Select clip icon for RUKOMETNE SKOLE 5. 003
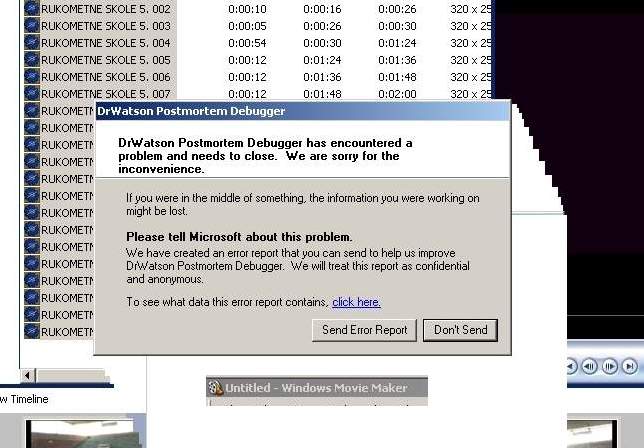Screen dimensions: 644x448 coord(32,26)
